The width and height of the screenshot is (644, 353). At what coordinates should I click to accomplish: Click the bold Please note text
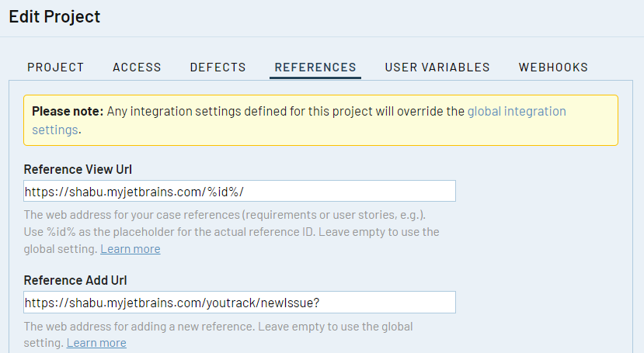[x=67, y=112]
